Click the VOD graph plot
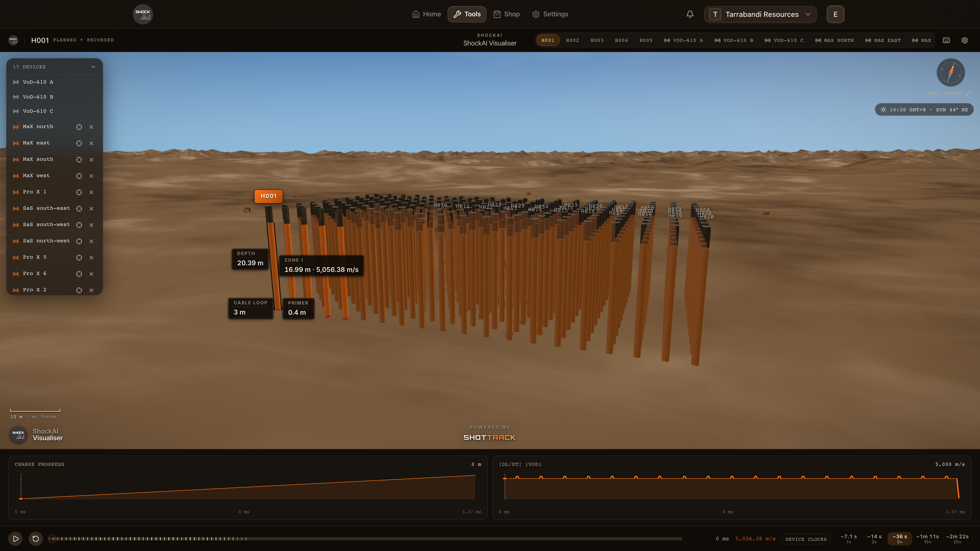Screen dimensions: 980x551 (732, 487)
